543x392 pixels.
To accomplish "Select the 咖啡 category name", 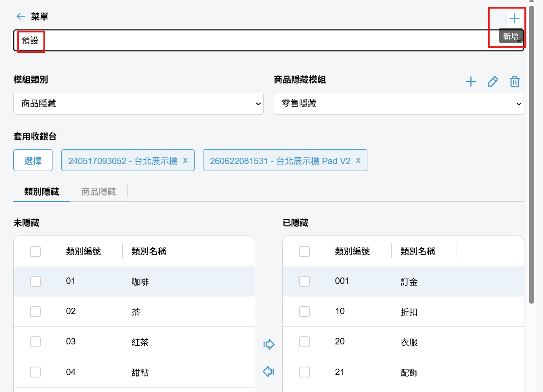I will [x=140, y=282].
